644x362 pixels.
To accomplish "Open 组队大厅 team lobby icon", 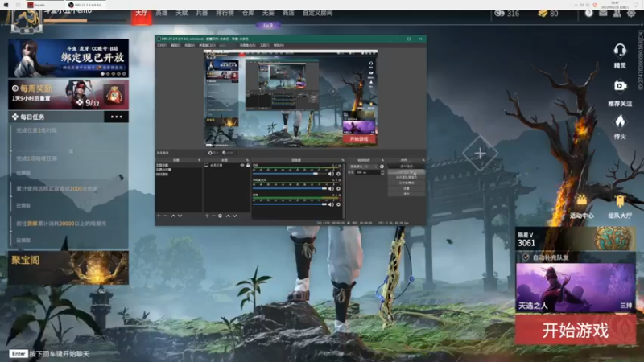I will pyautogui.click(x=620, y=201).
